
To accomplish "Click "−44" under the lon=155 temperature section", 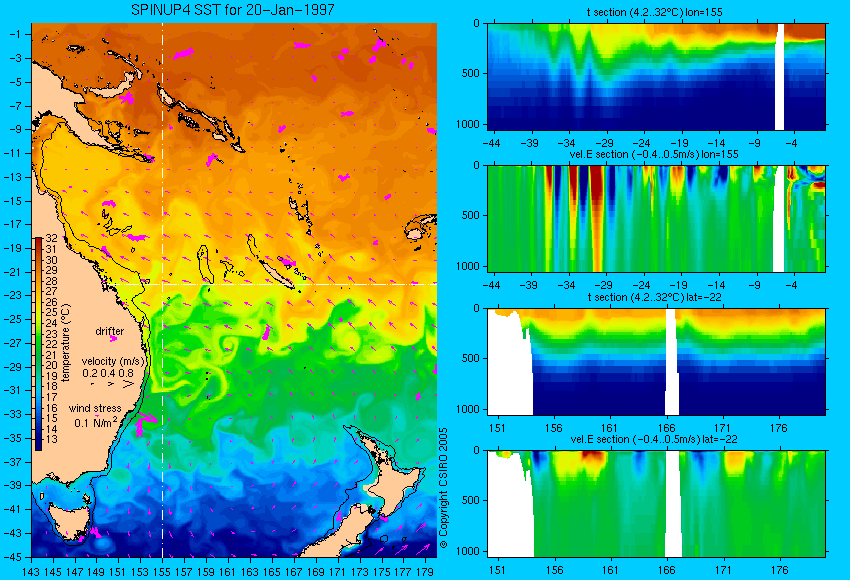I will pyautogui.click(x=491, y=143).
